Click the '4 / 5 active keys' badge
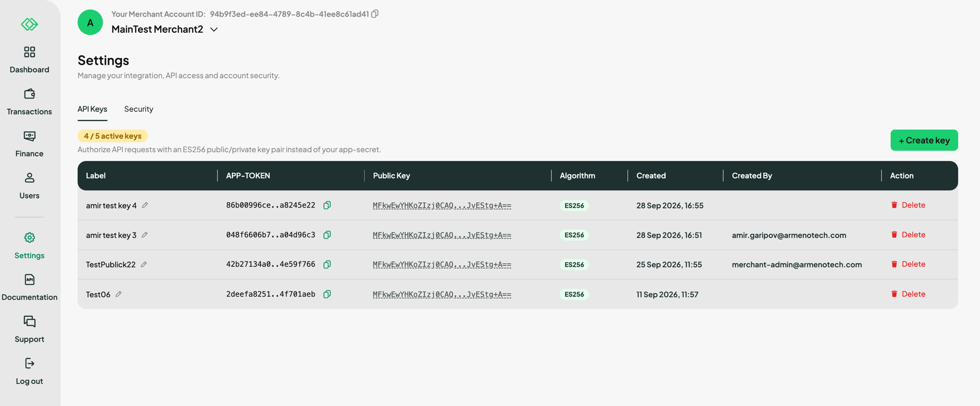Image resolution: width=980 pixels, height=406 pixels. (x=113, y=136)
